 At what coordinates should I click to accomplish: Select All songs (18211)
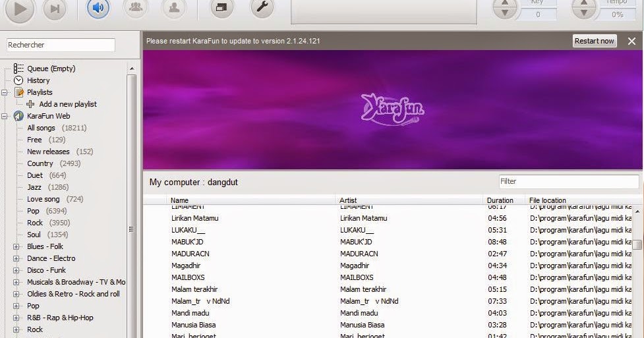(x=57, y=128)
